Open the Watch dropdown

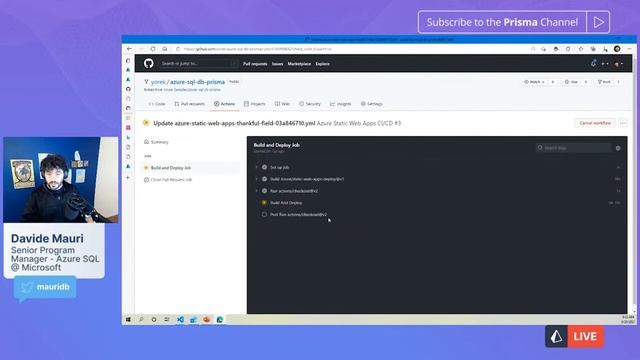(534, 82)
